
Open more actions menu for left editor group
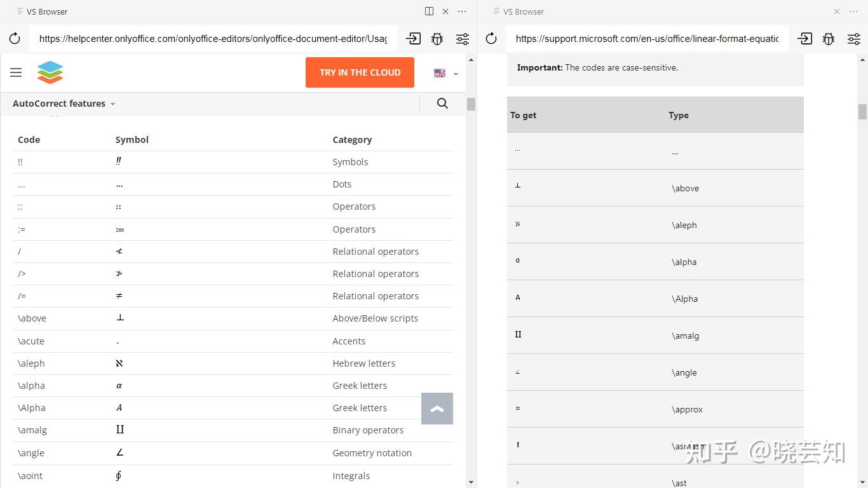point(462,11)
